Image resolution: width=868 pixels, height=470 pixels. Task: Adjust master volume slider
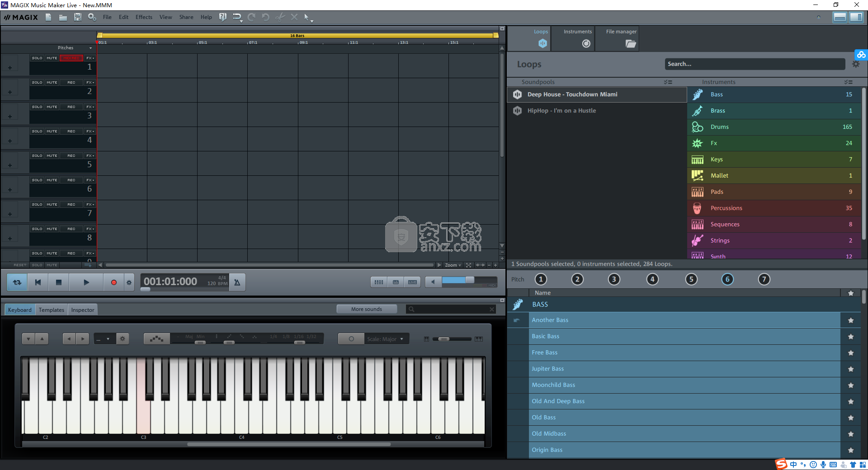coord(469,280)
